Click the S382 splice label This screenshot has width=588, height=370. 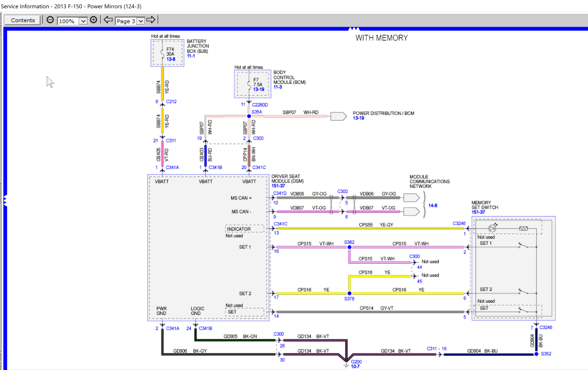[349, 242]
